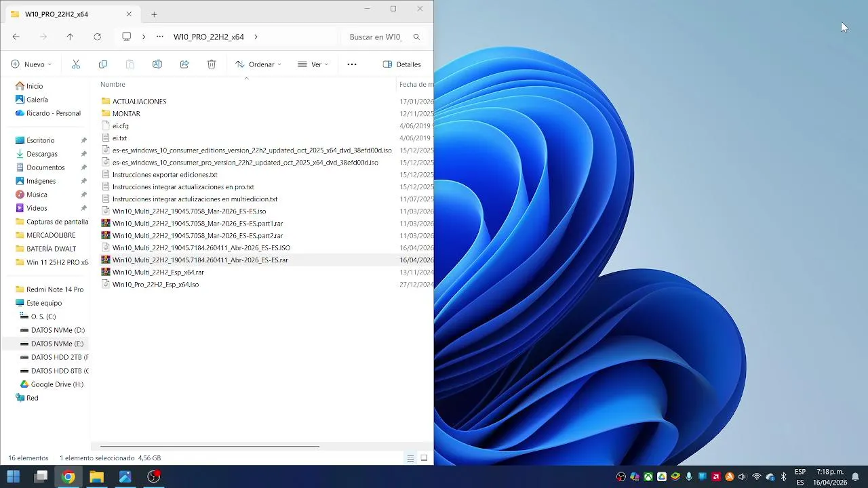Switch to details list view in status bar
This screenshot has width=868, height=488.
(x=410, y=458)
